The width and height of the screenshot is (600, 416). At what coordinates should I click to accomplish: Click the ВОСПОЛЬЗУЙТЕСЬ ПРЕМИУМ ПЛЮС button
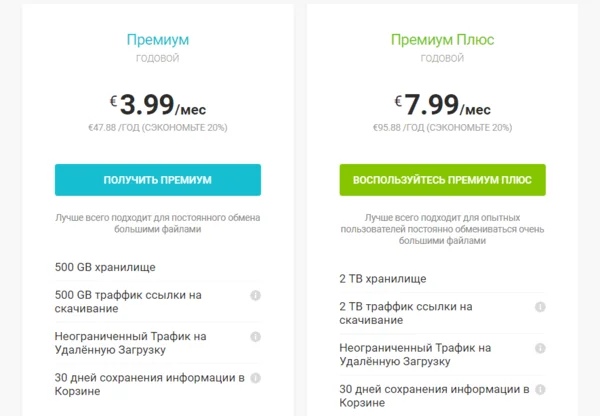point(442,180)
